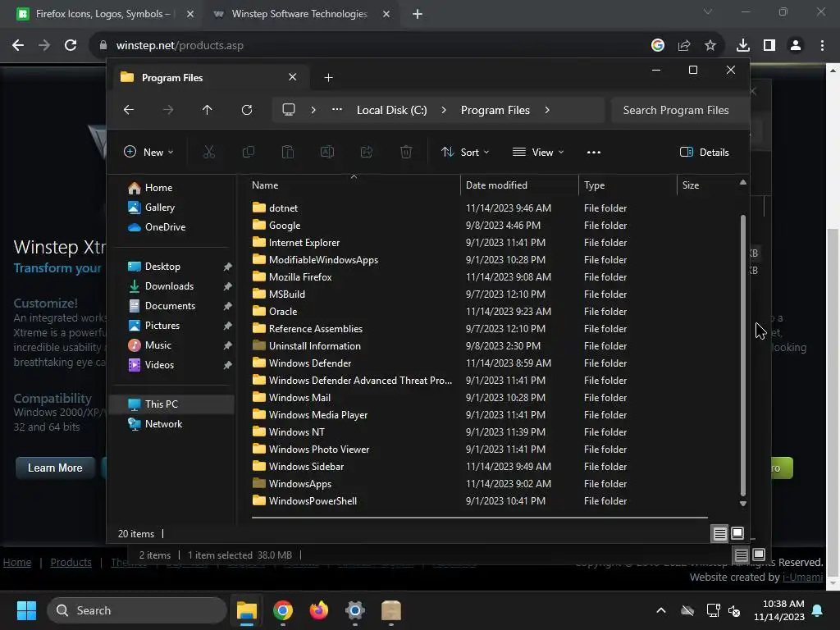
Task: Unpin Downloads from Quick access
Action: (x=228, y=286)
